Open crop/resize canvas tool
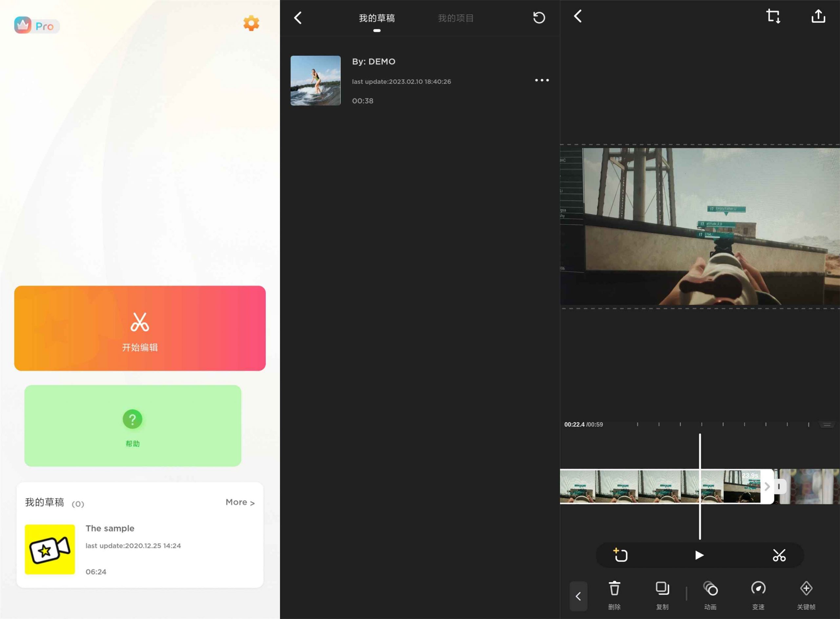This screenshot has width=840, height=619. click(773, 16)
